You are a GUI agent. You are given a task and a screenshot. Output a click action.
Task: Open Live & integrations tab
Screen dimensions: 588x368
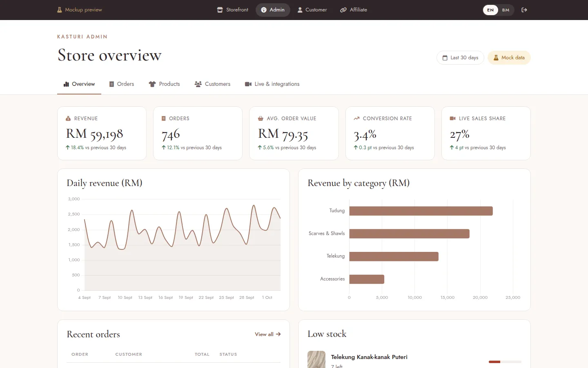[272, 84]
